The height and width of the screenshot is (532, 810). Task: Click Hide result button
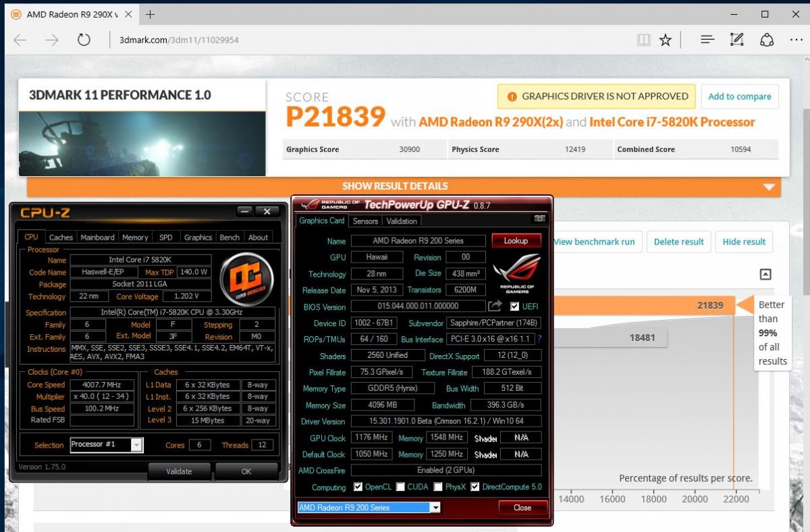(x=745, y=242)
